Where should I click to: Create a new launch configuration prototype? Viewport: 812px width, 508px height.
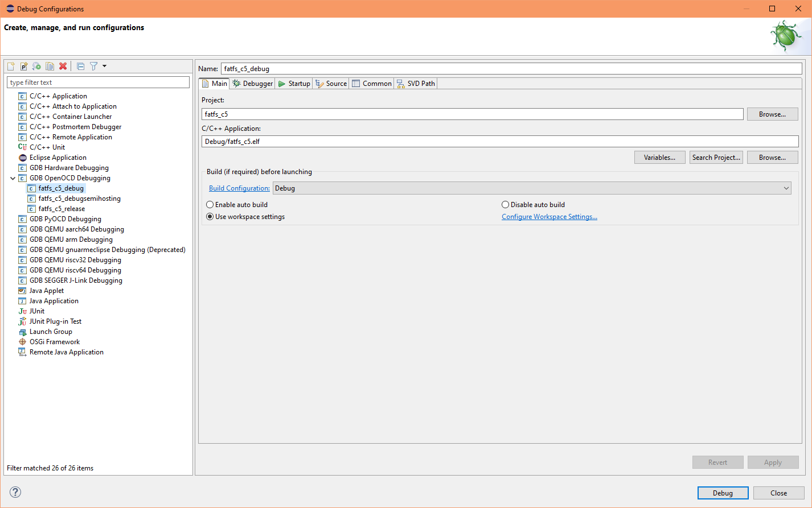pos(23,66)
